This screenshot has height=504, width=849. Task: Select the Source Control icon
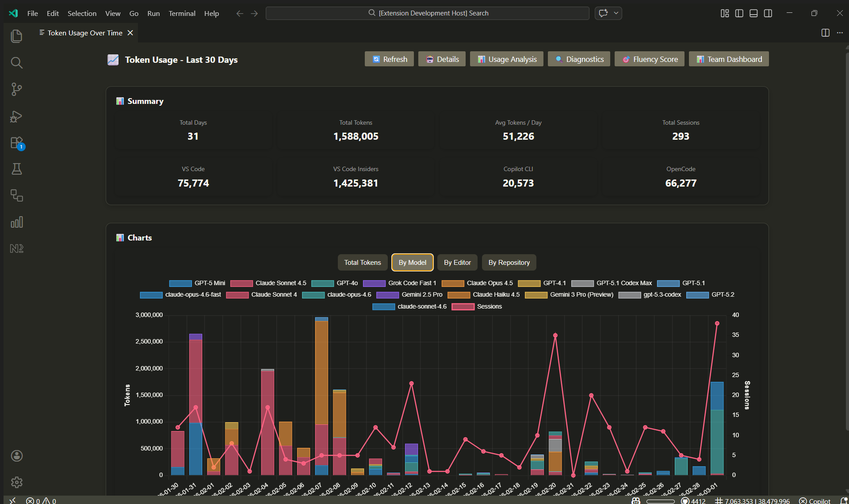16,89
